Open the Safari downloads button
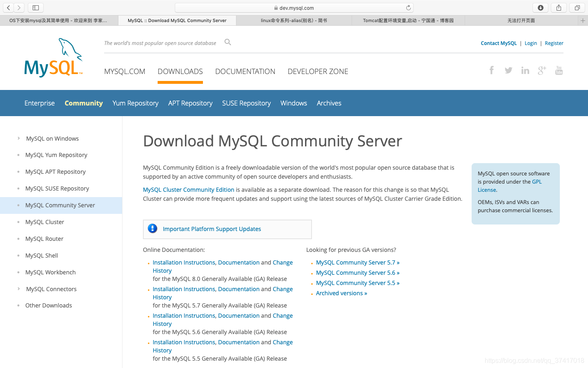 click(540, 8)
